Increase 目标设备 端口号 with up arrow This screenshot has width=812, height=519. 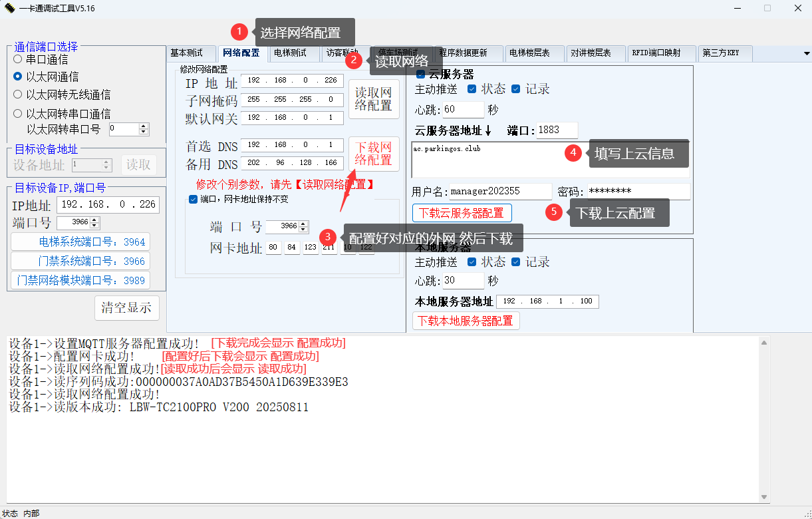point(94,220)
